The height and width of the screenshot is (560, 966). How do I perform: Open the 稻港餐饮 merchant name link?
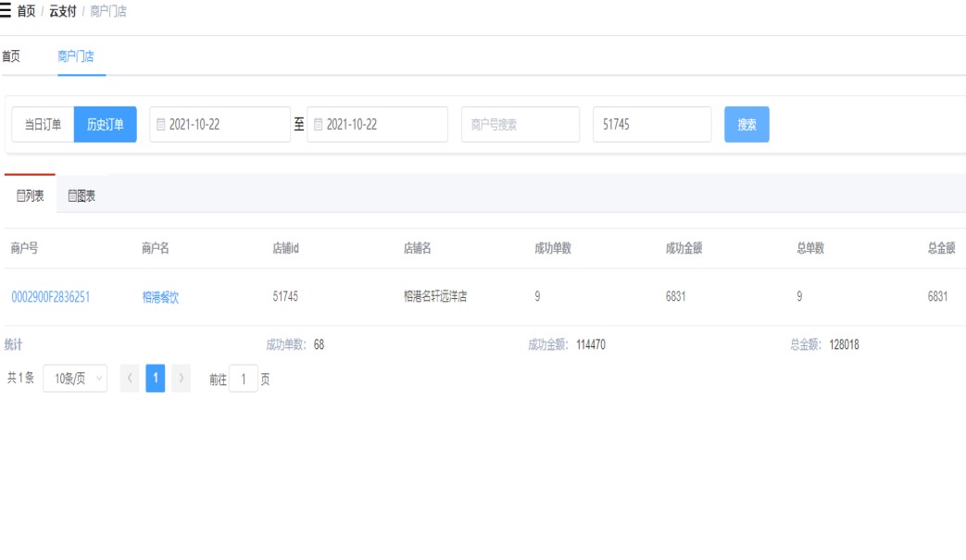[160, 297]
